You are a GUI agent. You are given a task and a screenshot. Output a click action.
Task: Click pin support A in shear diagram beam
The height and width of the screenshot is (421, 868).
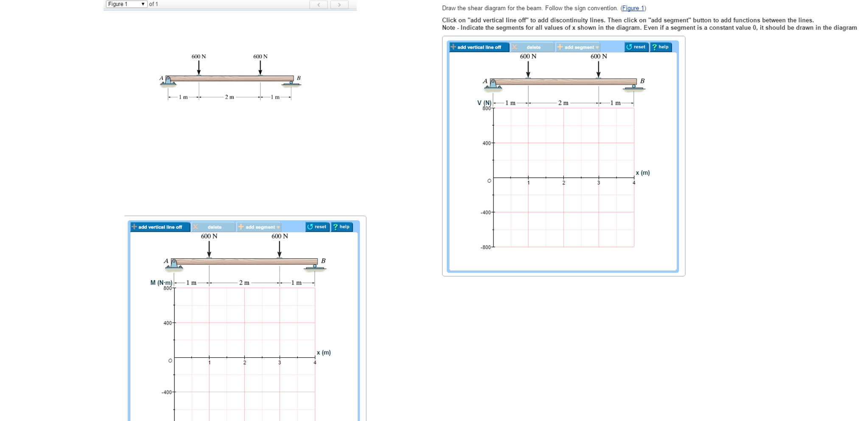click(493, 84)
